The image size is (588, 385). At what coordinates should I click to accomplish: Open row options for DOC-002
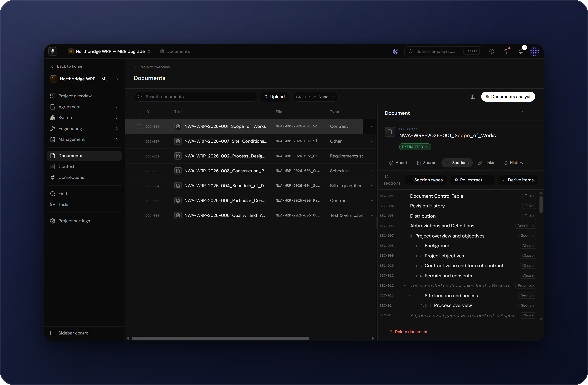pyautogui.click(x=371, y=156)
